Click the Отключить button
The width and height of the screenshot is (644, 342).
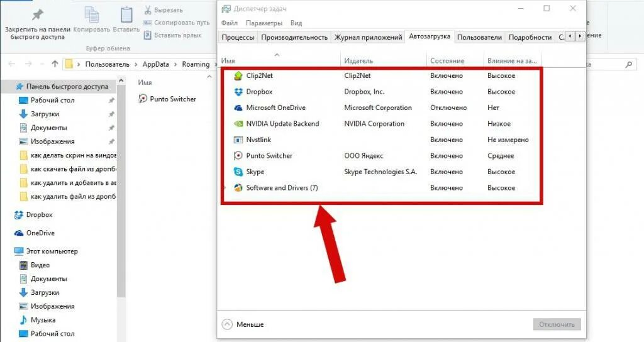pos(557,324)
